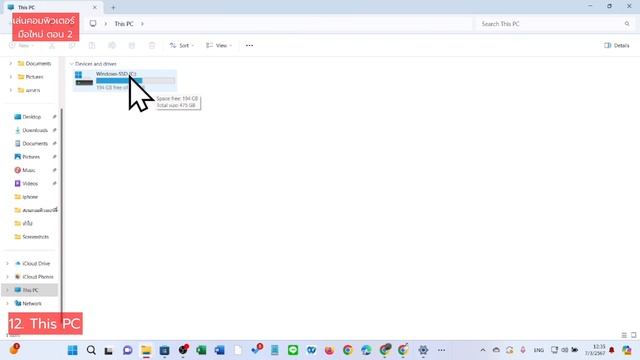This screenshot has height=360, width=640.
Task: Open Copilot icon at taskbar far right
Action: pyautogui.click(x=627, y=350)
